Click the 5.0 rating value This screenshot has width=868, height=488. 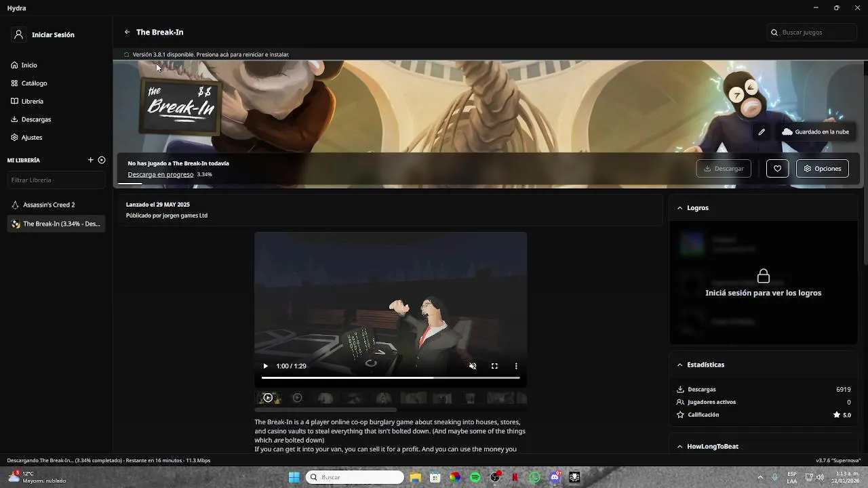click(846, 415)
